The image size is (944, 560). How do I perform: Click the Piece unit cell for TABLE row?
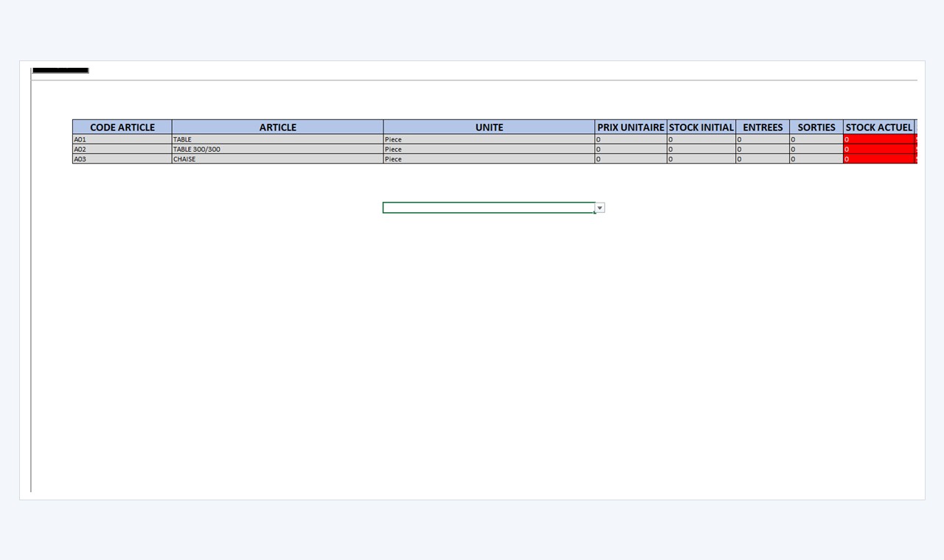click(489, 139)
